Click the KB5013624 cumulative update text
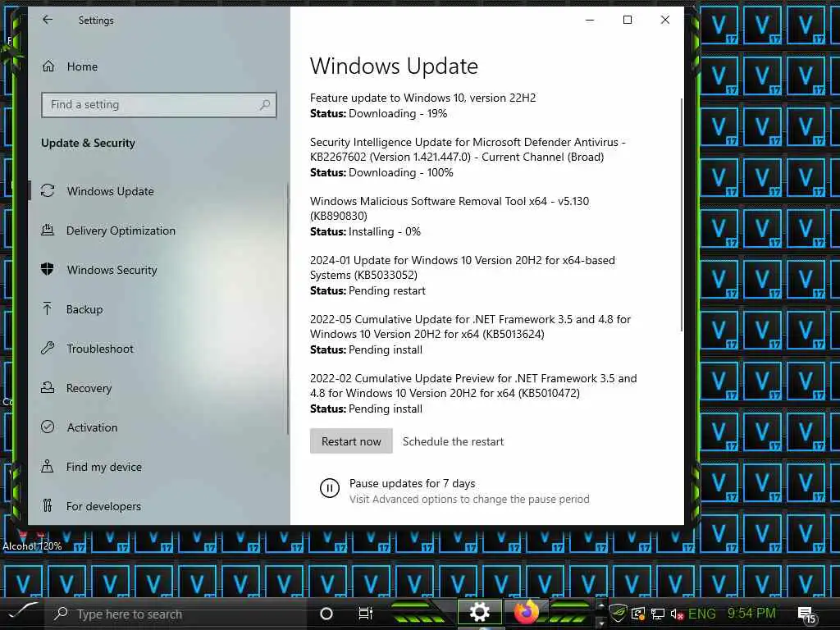Screen dimensions: 840x630 coord(470,326)
